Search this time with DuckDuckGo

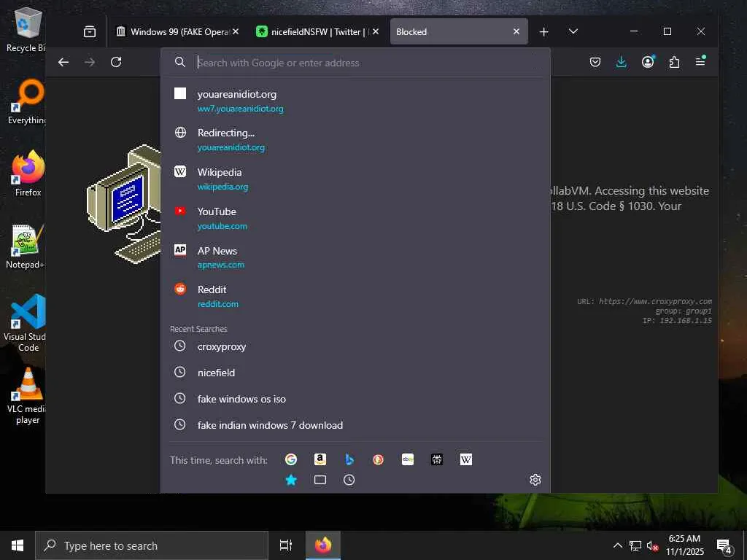pos(379,459)
